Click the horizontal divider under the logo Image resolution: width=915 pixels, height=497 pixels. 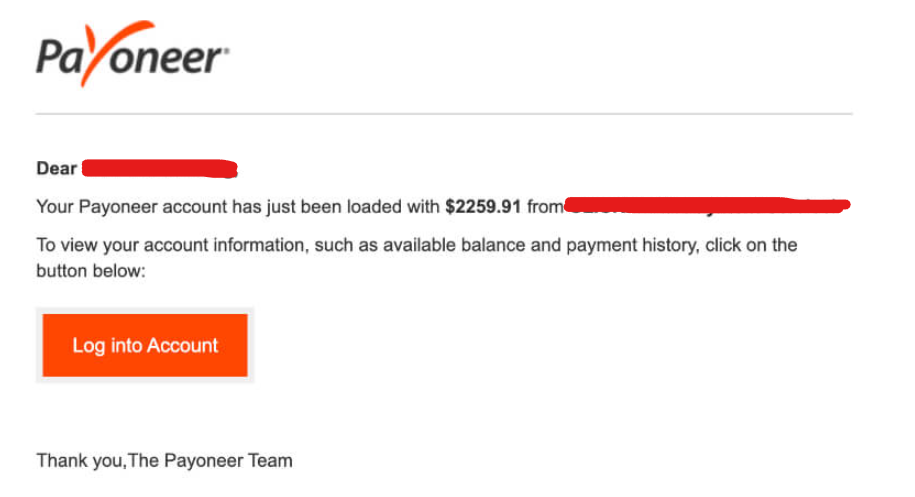coord(444,114)
